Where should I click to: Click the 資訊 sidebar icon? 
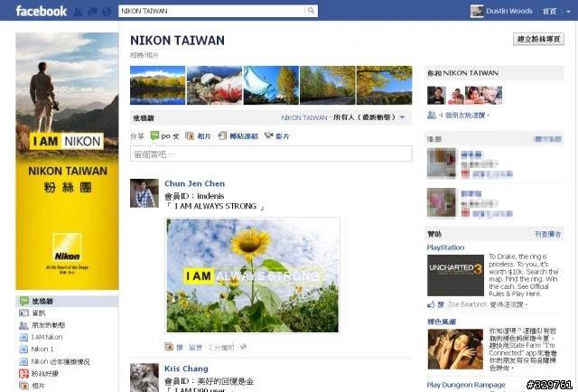click(23, 313)
